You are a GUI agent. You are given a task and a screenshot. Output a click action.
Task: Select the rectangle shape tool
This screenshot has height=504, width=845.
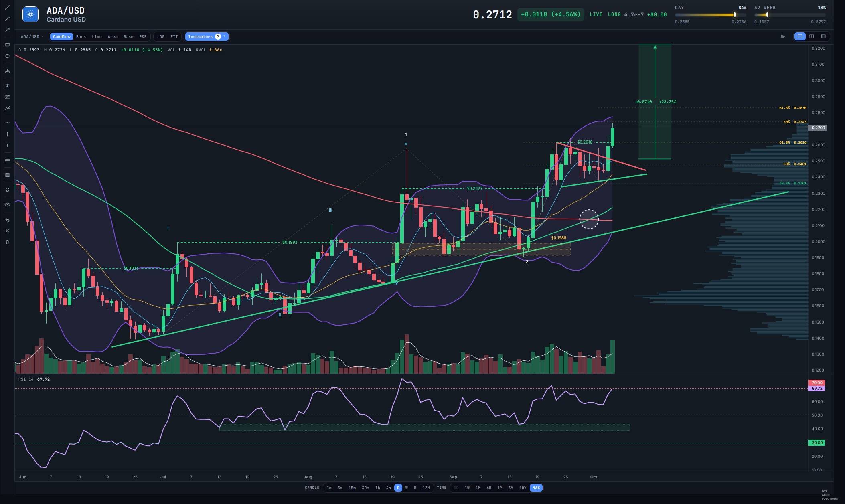tap(7, 45)
